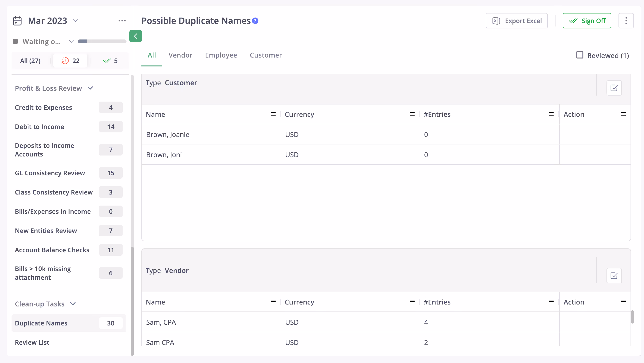The width and height of the screenshot is (644, 363).
Task: Open the sidebar three-dot options menu
Action: coord(122,21)
